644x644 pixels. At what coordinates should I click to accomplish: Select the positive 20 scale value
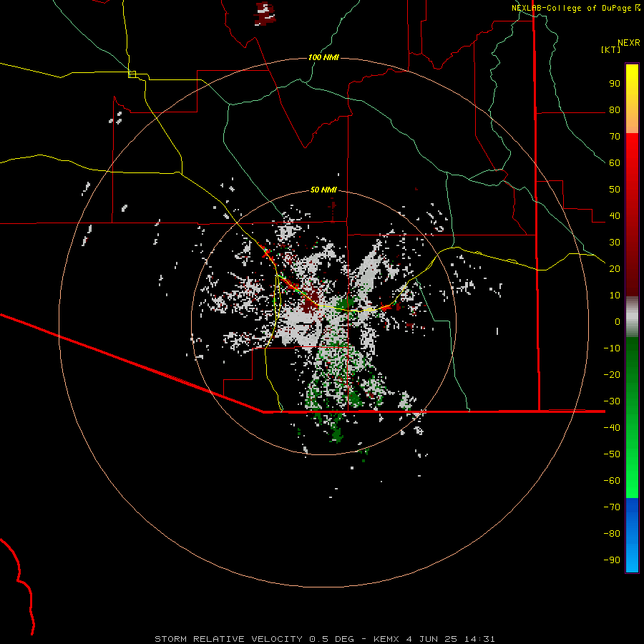tap(615, 268)
